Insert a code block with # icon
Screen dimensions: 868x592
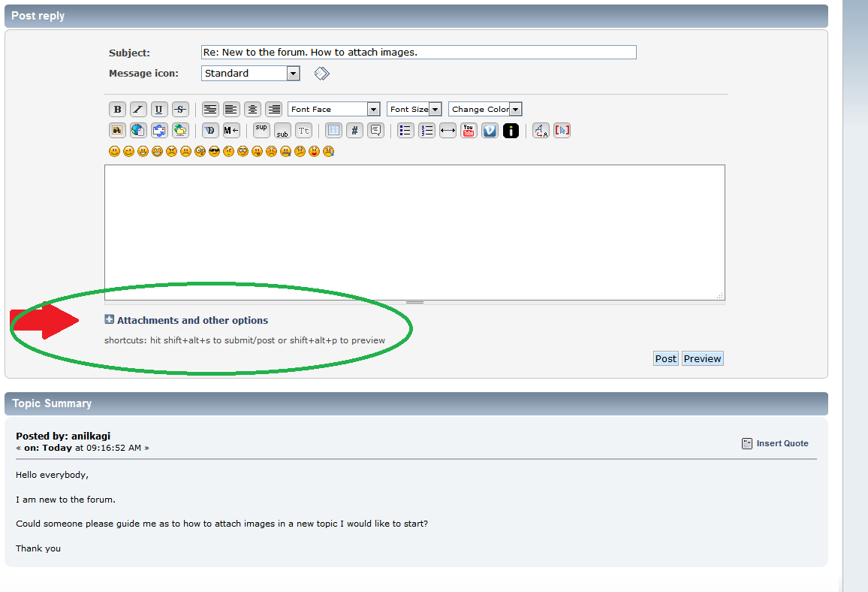(x=355, y=130)
